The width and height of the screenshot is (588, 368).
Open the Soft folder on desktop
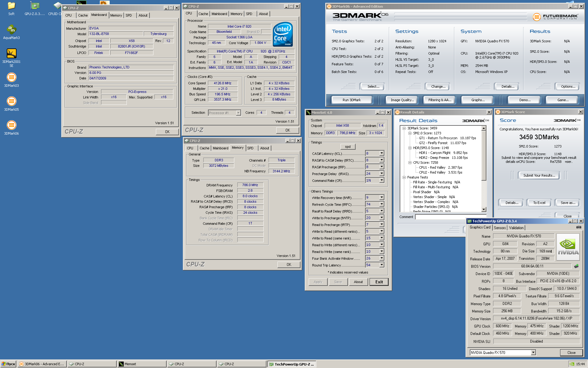[11, 9]
